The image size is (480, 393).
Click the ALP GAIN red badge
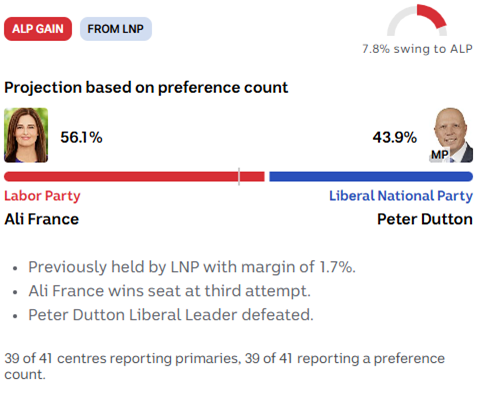[38, 29]
